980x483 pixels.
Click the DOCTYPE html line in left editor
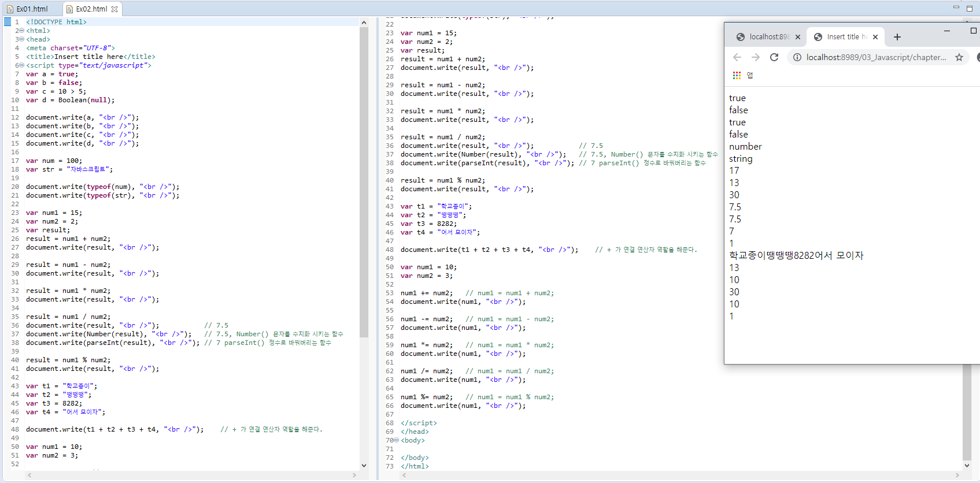[x=56, y=22]
